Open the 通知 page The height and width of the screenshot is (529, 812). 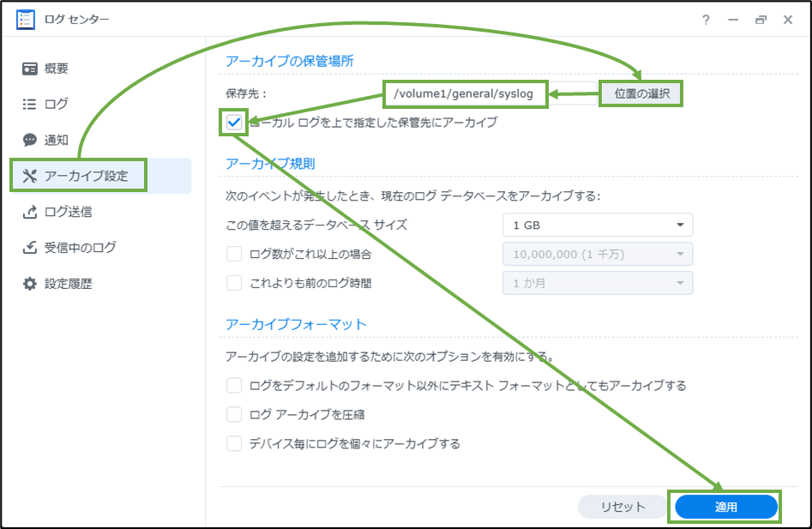(x=100, y=140)
